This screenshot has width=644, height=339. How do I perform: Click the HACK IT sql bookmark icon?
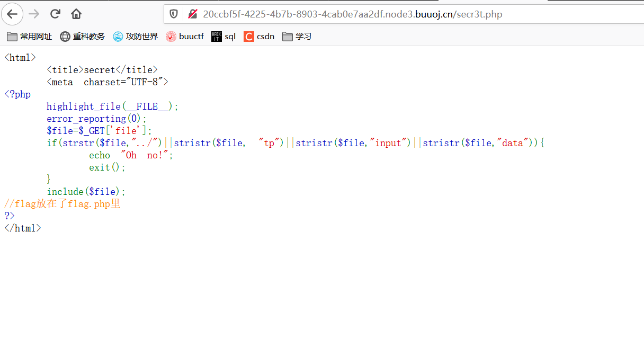coord(216,36)
